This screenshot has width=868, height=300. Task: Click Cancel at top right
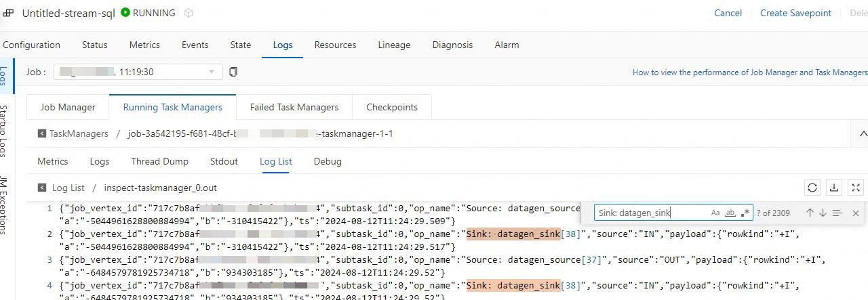point(728,13)
